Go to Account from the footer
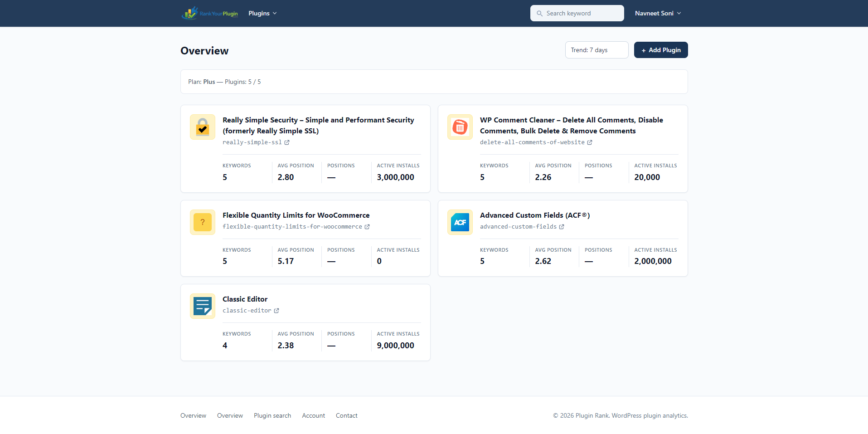 pyautogui.click(x=313, y=415)
